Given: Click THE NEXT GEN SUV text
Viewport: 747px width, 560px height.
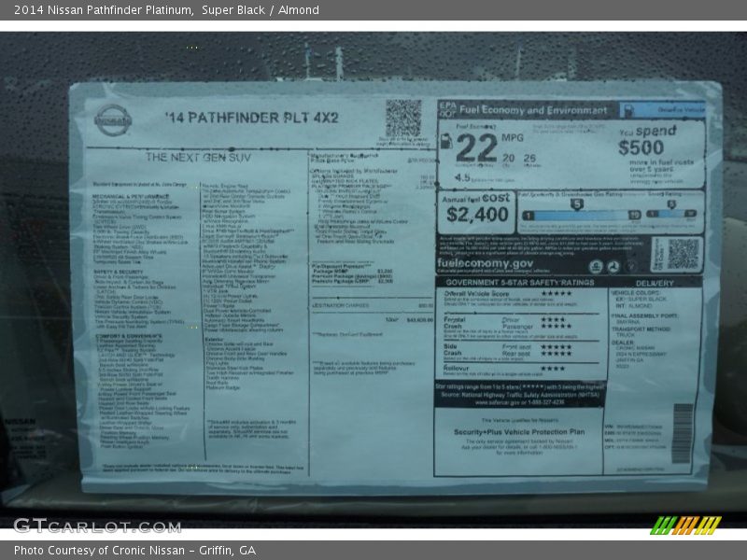Looking at the screenshot, I should (x=198, y=157).
